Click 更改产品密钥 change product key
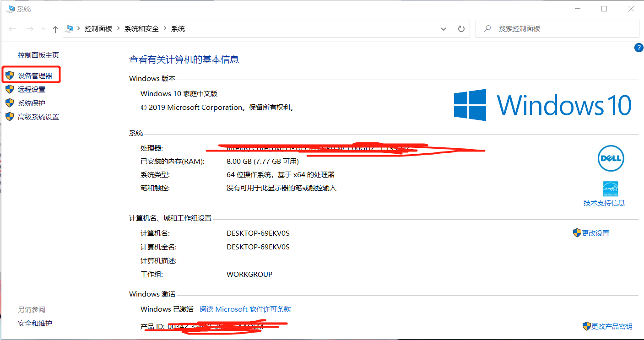This screenshot has width=644, height=340. 612,326
